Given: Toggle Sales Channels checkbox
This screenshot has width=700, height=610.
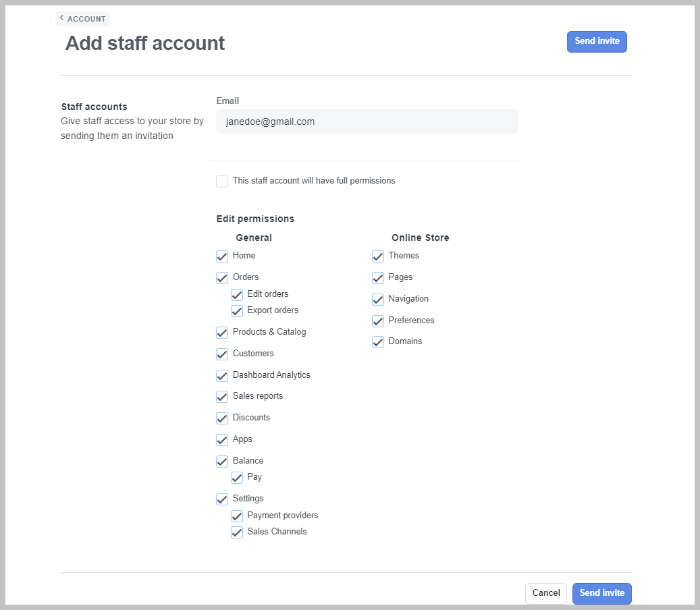Looking at the screenshot, I should tap(237, 532).
